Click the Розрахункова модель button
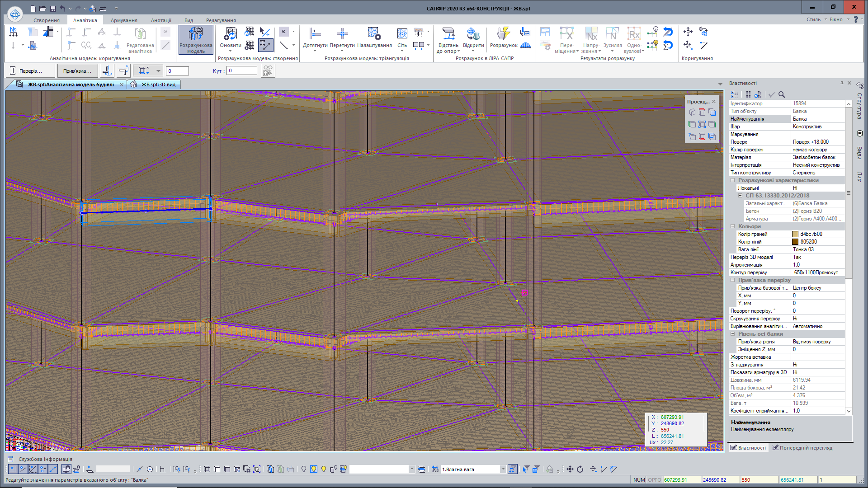Image resolution: width=868 pixels, height=488 pixels. [x=196, y=40]
